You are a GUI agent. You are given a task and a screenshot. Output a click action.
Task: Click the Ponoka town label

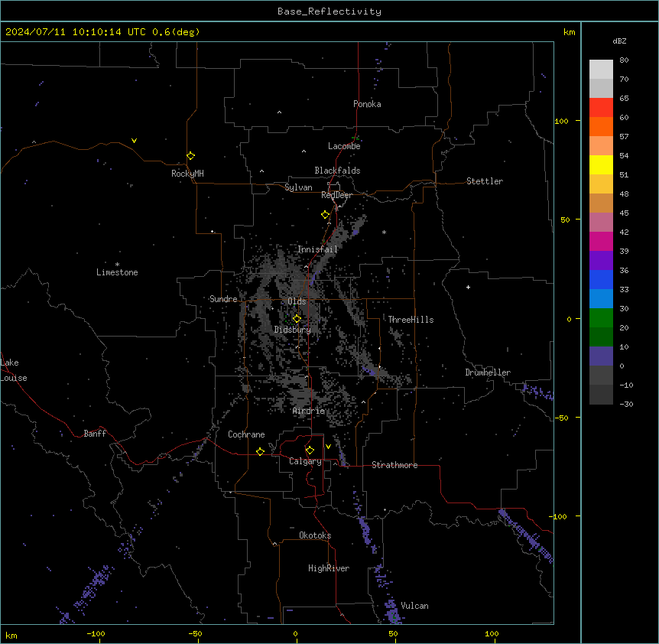pyautogui.click(x=367, y=104)
